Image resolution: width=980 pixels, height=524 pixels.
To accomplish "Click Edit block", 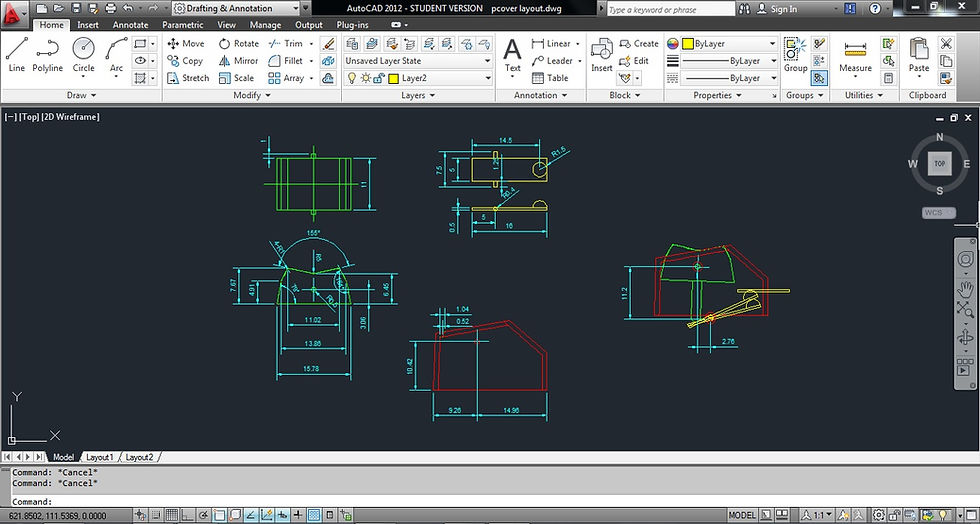I will [634, 61].
